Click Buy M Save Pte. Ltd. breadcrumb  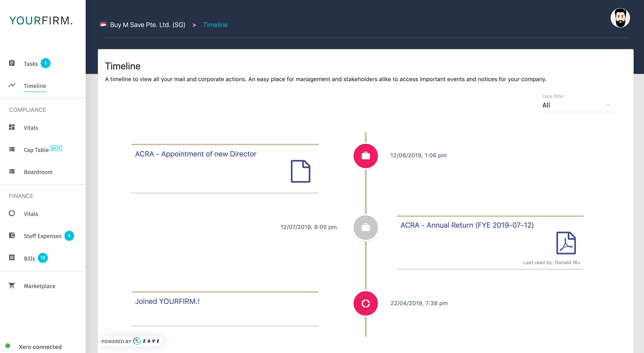coord(147,25)
